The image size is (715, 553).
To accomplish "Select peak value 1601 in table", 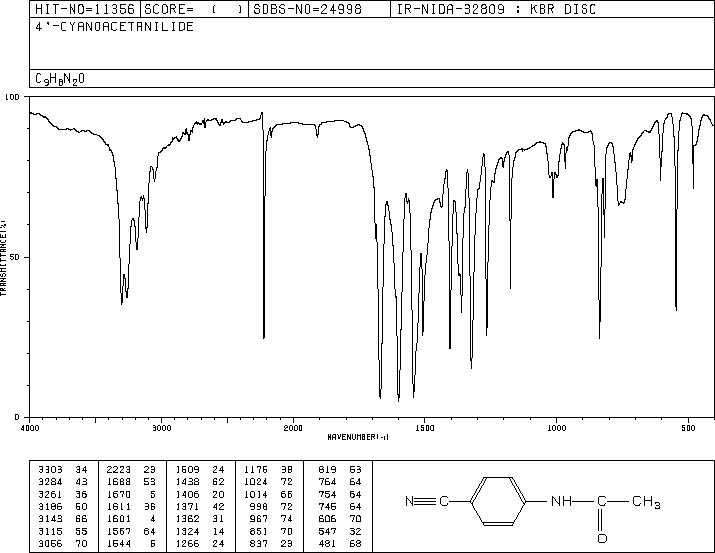I will [119, 519].
